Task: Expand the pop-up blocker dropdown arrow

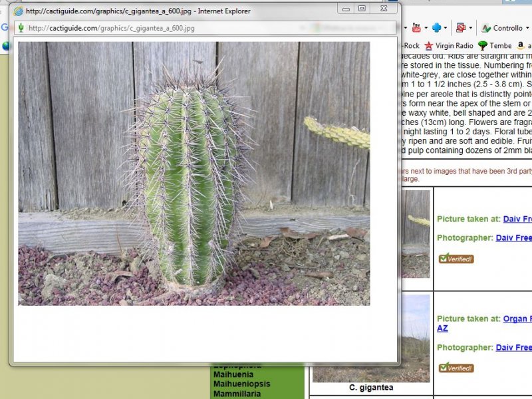Action: (x=470, y=28)
